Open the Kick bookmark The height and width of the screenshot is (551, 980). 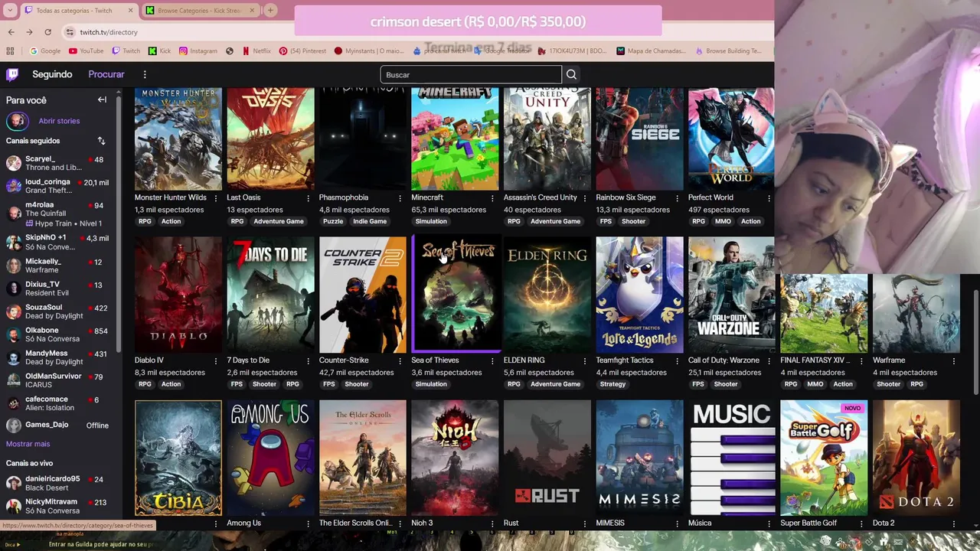coord(159,51)
